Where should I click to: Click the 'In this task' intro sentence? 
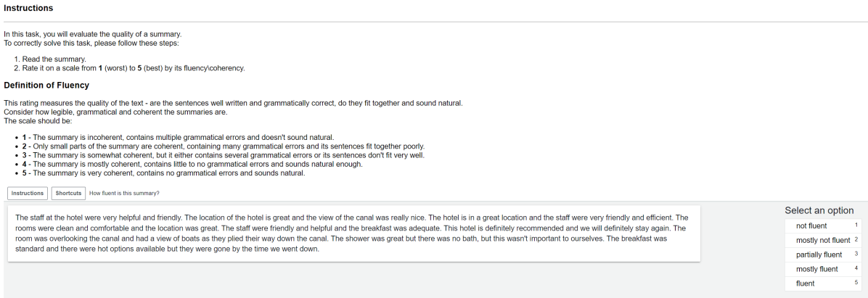[x=92, y=34]
